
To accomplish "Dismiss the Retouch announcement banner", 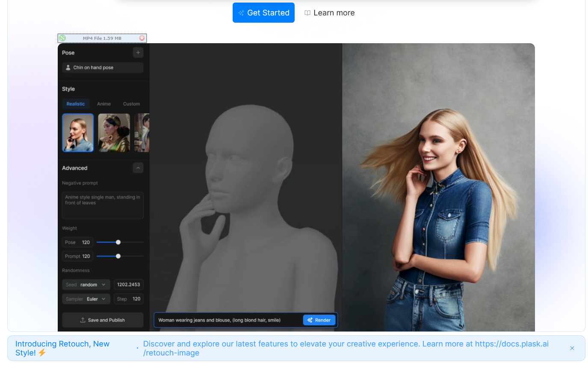I will [572, 348].
